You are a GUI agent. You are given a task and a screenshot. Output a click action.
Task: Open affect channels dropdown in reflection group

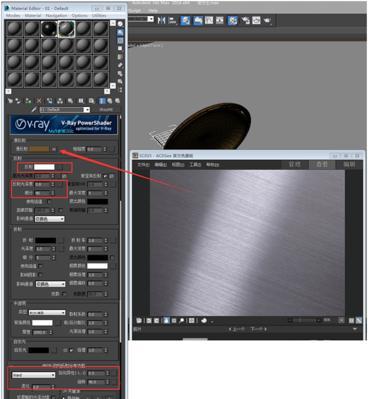pyautogui.click(x=49, y=219)
